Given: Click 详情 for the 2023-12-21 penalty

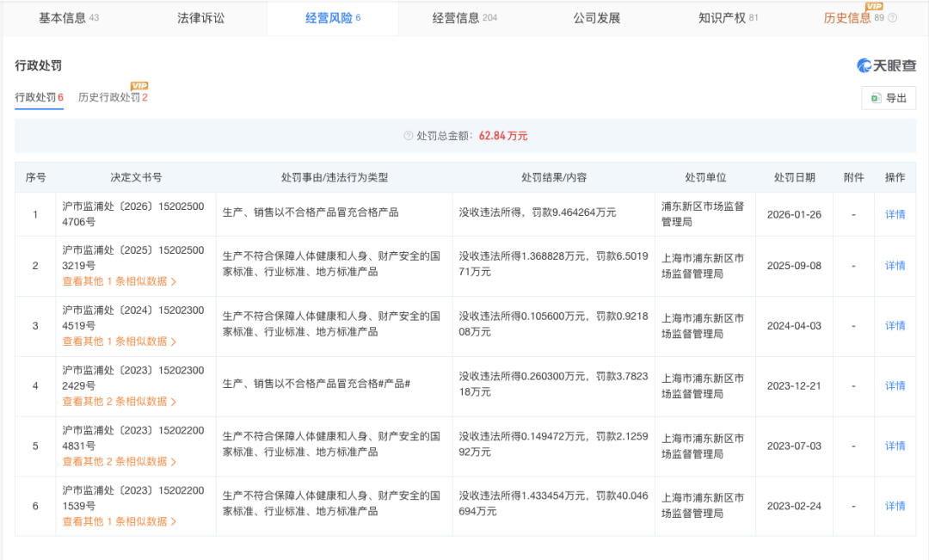Looking at the screenshot, I should tap(895, 386).
